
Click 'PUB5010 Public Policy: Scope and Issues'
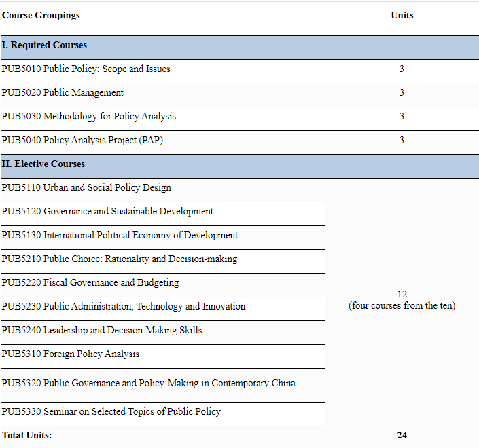(x=86, y=69)
